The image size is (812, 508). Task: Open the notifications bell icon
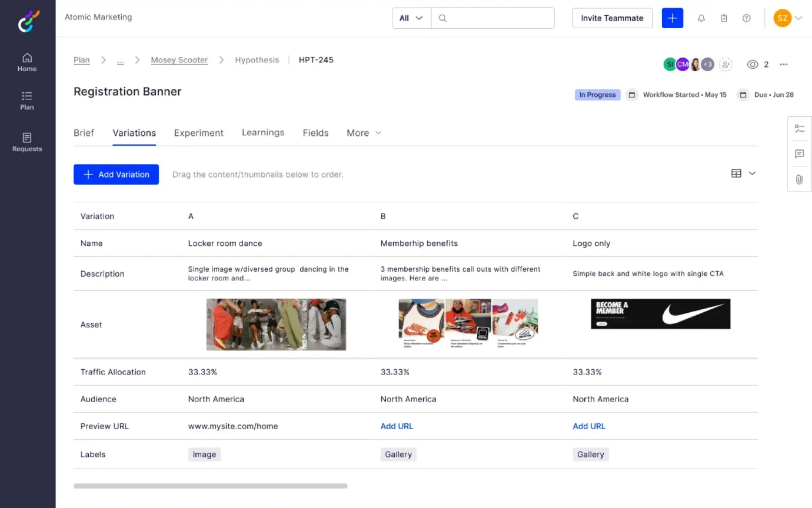click(x=701, y=18)
